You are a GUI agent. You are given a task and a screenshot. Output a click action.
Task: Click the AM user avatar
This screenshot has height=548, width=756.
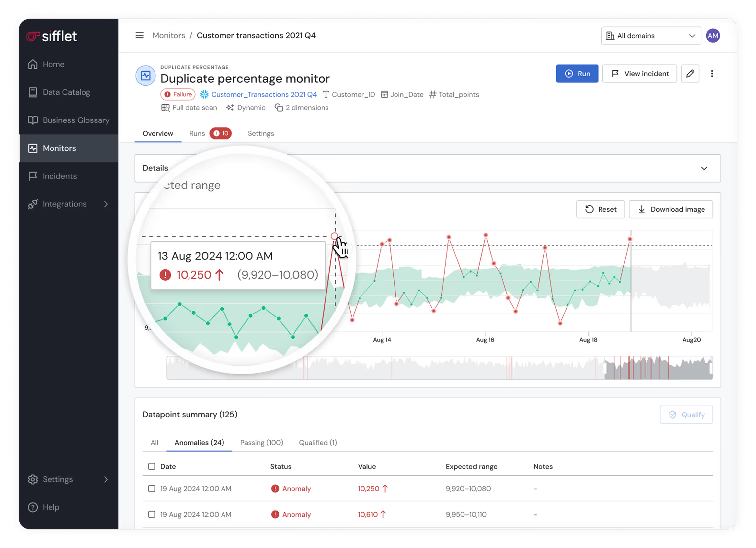pyautogui.click(x=713, y=36)
